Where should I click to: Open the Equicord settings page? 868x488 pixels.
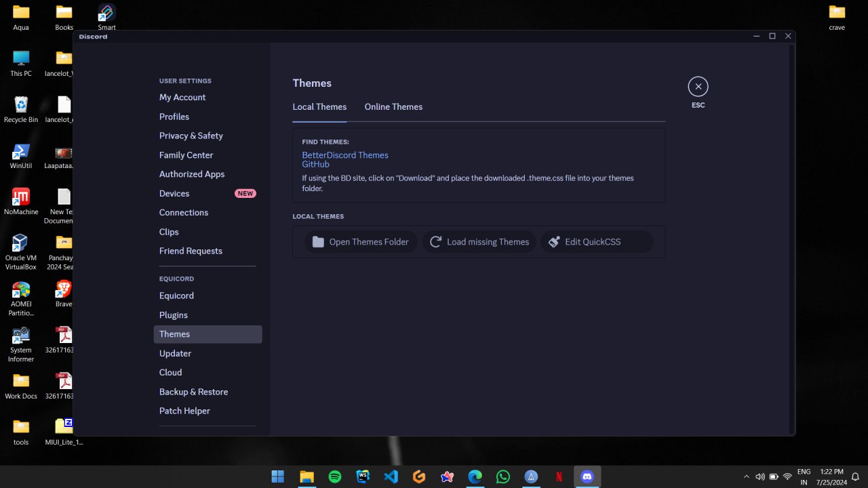(208, 296)
